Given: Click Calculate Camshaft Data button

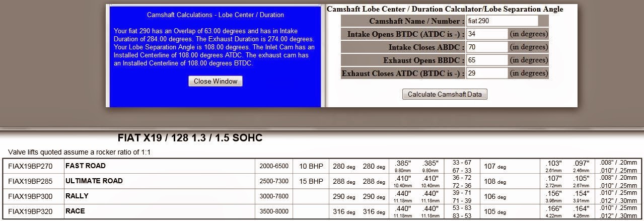Looking at the screenshot, I should tap(445, 94).
